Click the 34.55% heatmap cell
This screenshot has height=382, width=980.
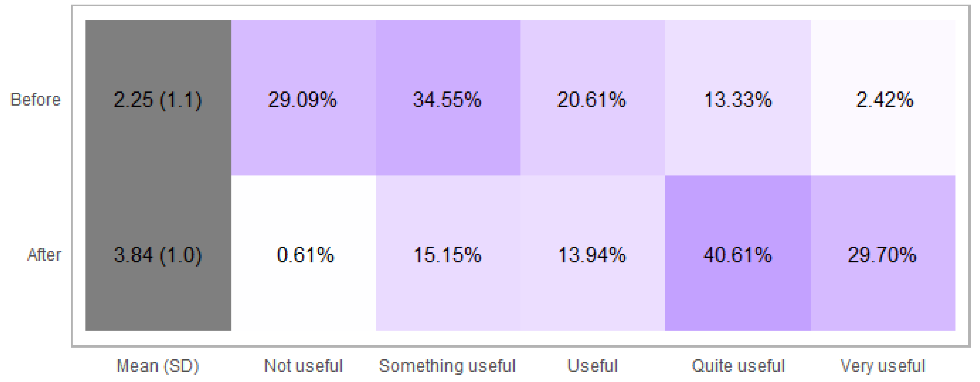pyautogui.click(x=448, y=100)
